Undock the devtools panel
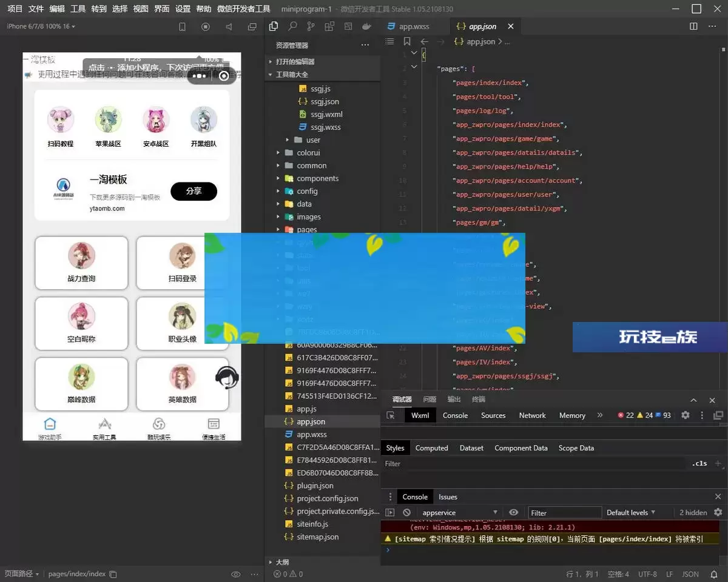728x582 pixels. tap(718, 415)
